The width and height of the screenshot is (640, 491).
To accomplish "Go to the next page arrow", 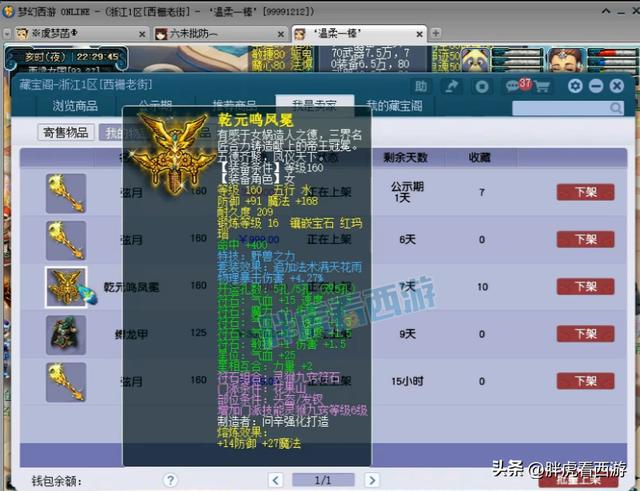I will click(371, 480).
